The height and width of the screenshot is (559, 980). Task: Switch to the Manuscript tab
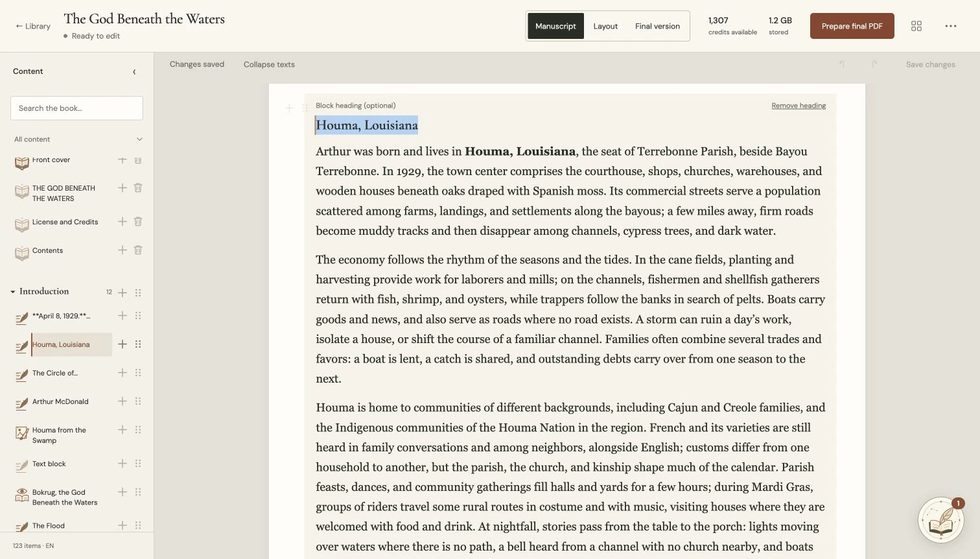(555, 26)
